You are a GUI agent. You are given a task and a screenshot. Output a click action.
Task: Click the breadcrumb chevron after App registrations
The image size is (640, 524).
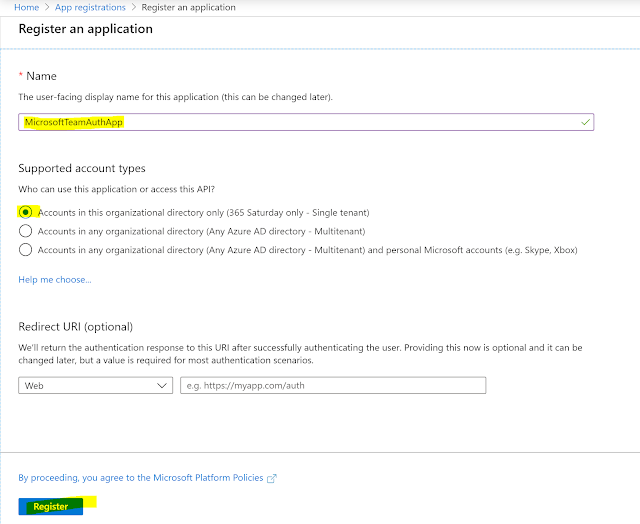tap(131, 7)
